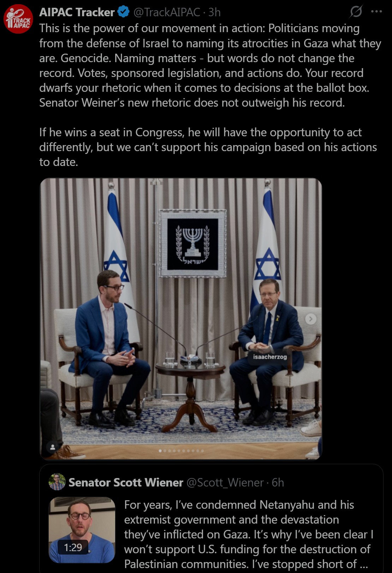
Task: Open the Grok slash-circle icon
Action: point(356,12)
